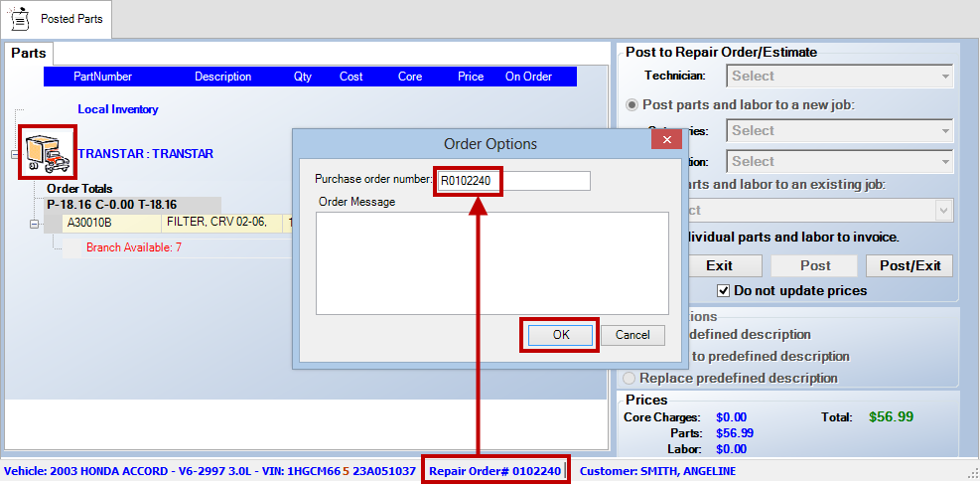Select Post parts and labor to new job
This screenshot has width=980, height=486.
click(x=630, y=104)
